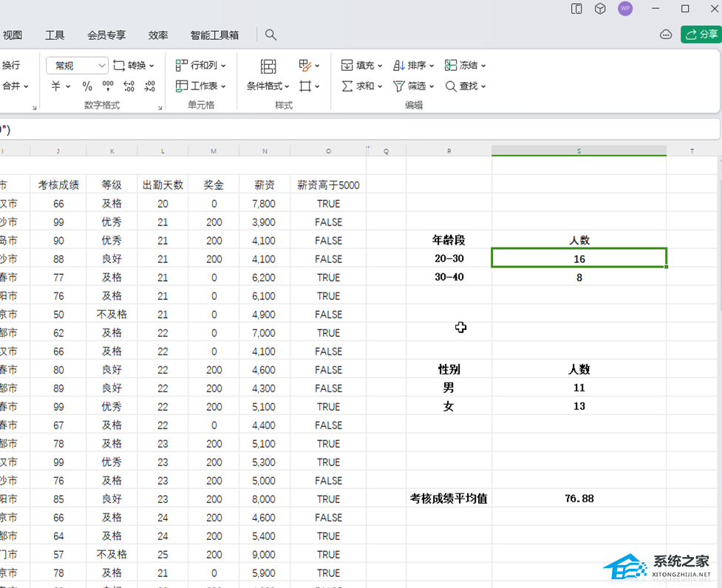The width and height of the screenshot is (722, 588).
Task: Click the 不及格 cell beside score 50
Action: [112, 314]
